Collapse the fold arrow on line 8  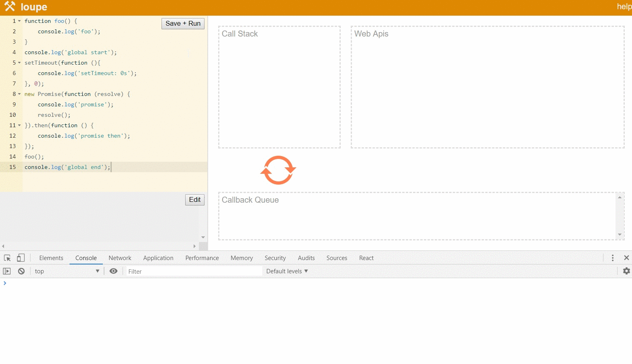pyautogui.click(x=19, y=94)
